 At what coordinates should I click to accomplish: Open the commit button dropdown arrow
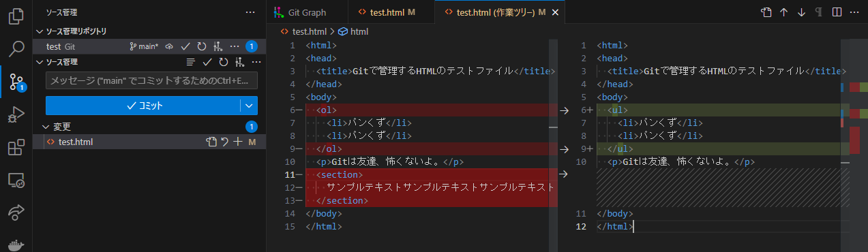pyautogui.click(x=249, y=106)
